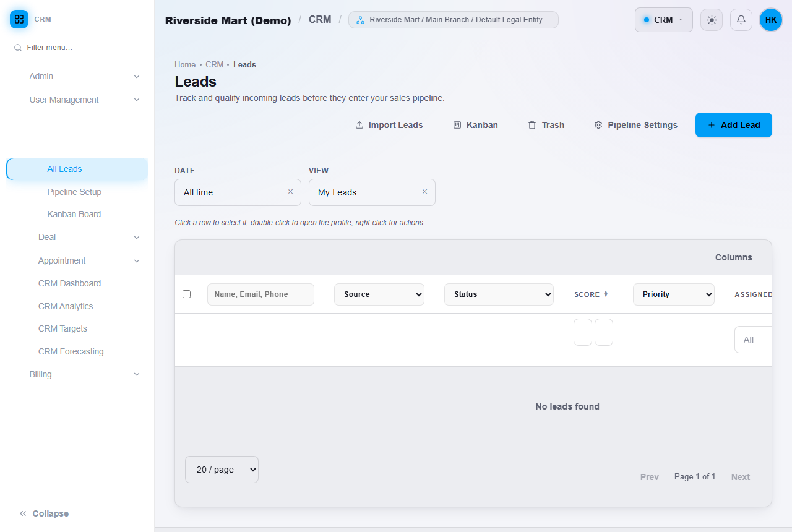Click the Collapse sidebar chevrons icon

[x=23, y=513]
